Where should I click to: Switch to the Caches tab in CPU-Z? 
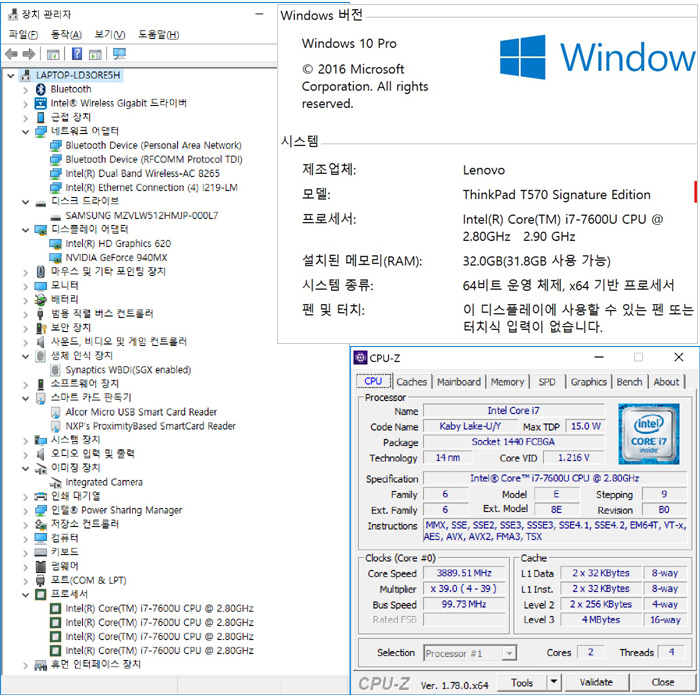tap(412, 382)
